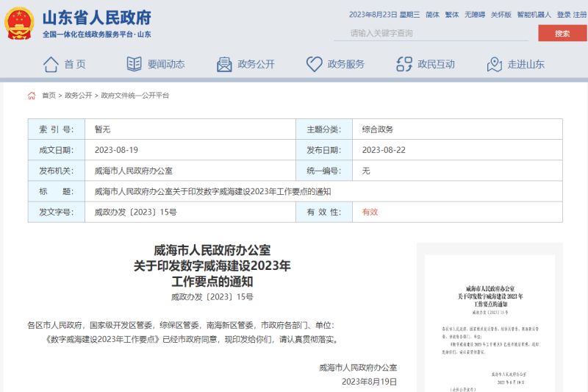Click the 首页 house icon

(51, 64)
